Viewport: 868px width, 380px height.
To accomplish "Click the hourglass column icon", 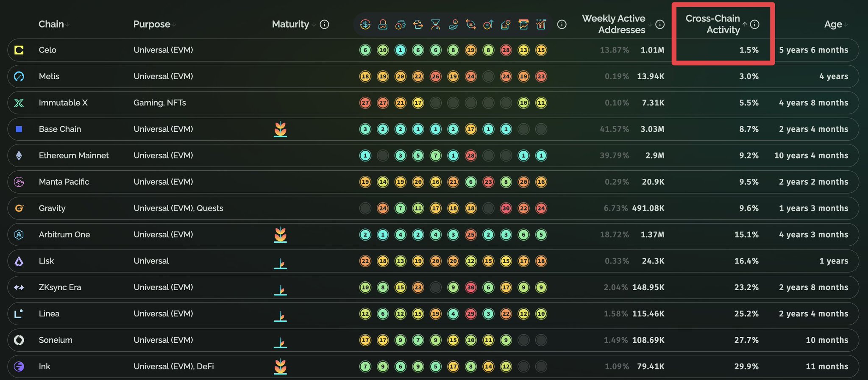I will pyautogui.click(x=436, y=25).
